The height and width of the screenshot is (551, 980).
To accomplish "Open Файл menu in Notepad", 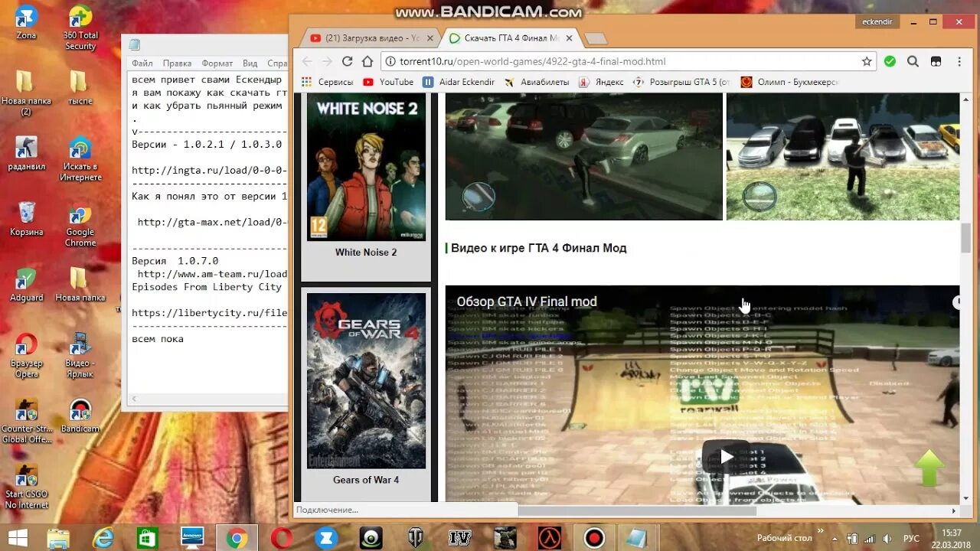I will (x=142, y=64).
